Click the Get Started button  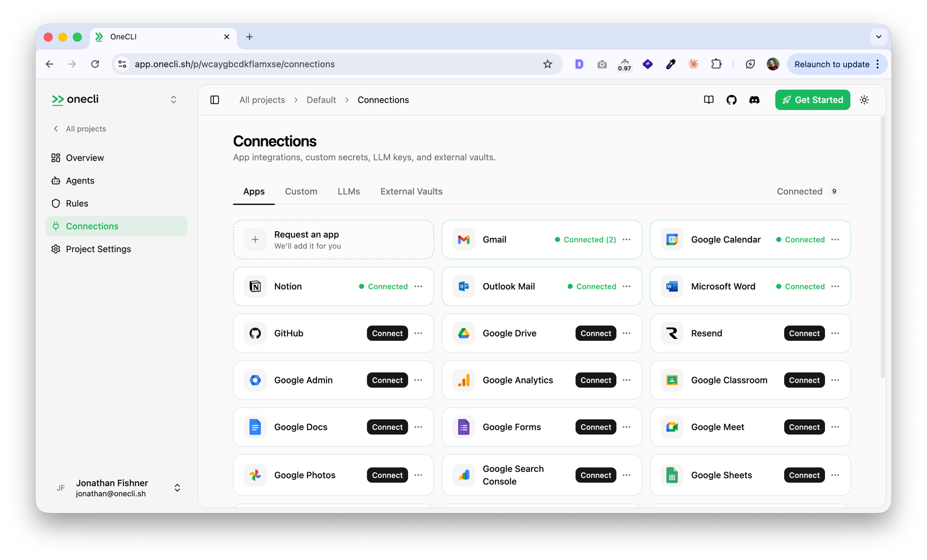pos(812,100)
